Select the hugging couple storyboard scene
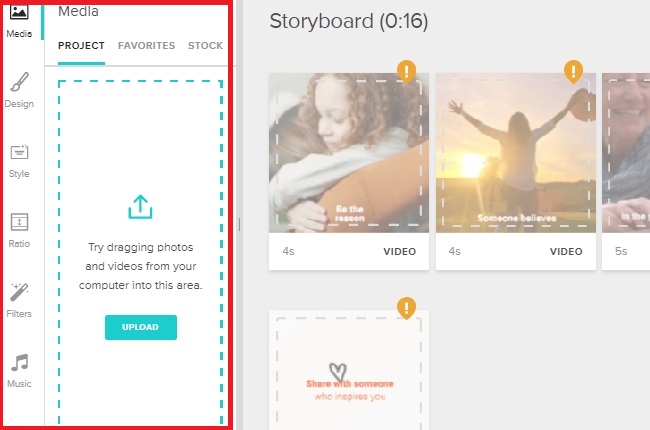The width and height of the screenshot is (650, 430). (x=349, y=153)
